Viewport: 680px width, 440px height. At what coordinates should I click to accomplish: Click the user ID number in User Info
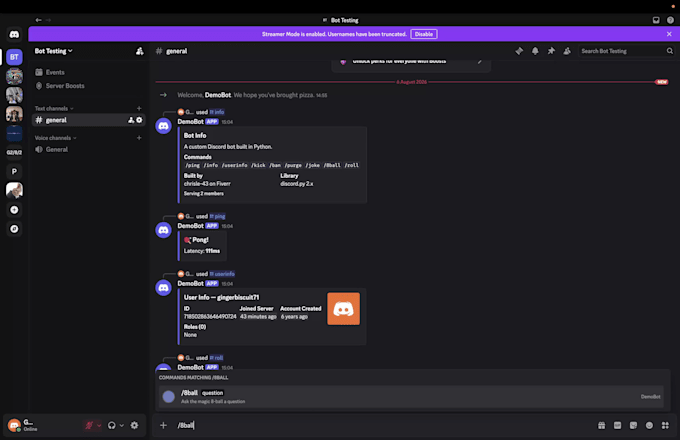210,316
